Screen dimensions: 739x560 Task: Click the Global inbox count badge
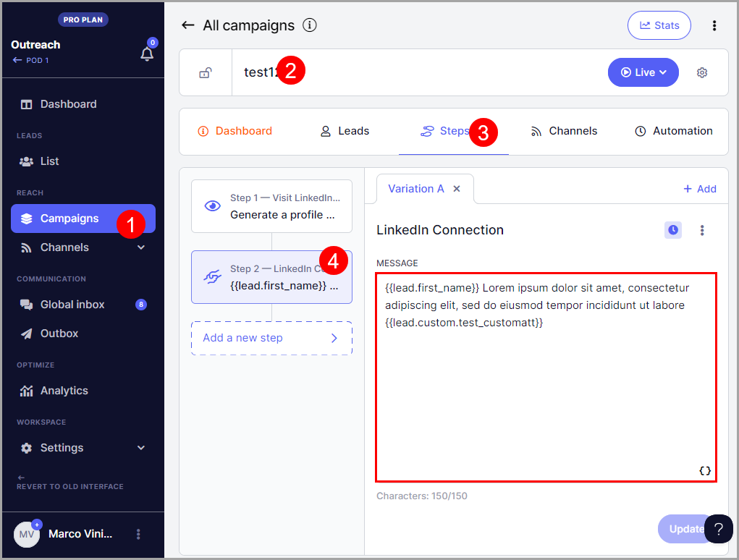tap(141, 305)
